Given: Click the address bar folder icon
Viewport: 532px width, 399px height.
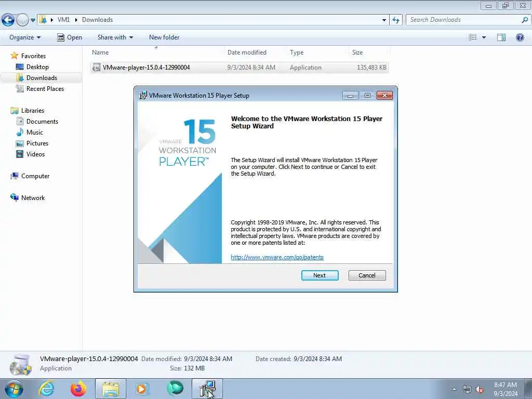Looking at the screenshot, I should [43, 20].
